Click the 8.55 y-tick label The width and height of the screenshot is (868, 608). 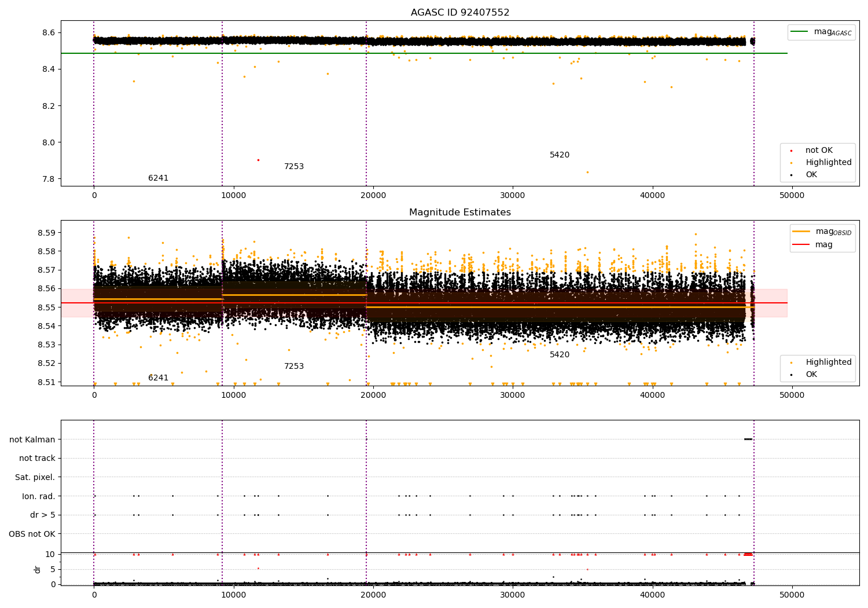tap(46, 307)
